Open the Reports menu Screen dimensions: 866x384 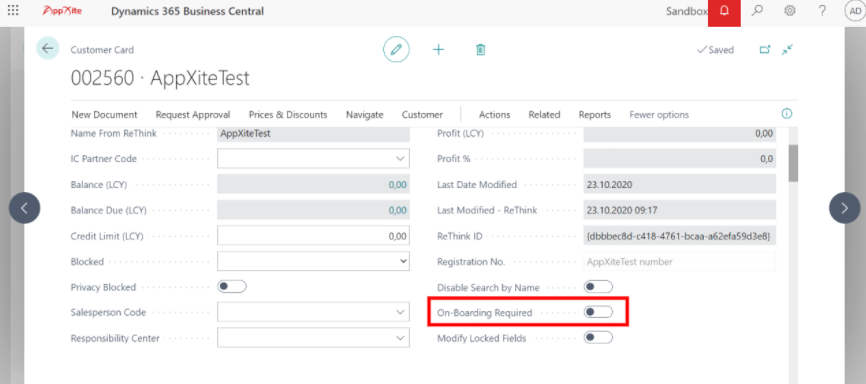(x=595, y=115)
